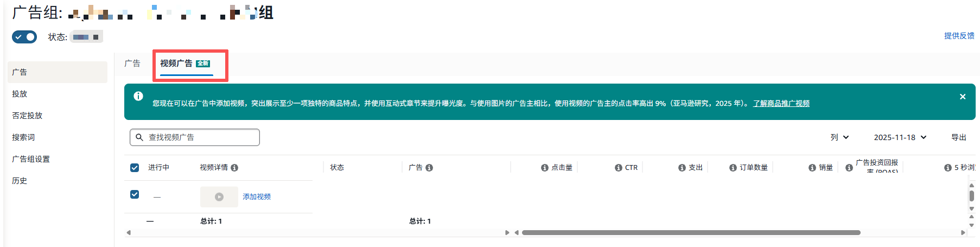Screen dimensions: 980x247
Task: Click the CTR column info icon
Action: 618,168
